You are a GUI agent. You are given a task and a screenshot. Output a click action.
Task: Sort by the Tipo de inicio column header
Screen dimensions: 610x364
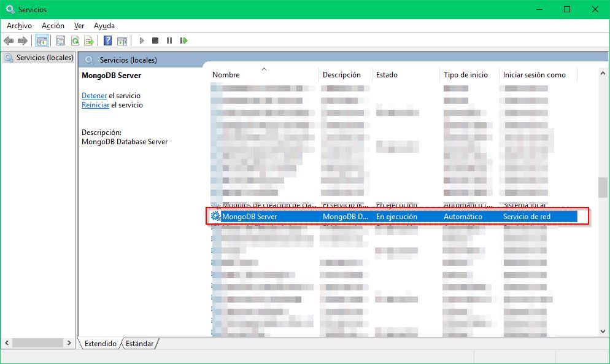coord(469,75)
